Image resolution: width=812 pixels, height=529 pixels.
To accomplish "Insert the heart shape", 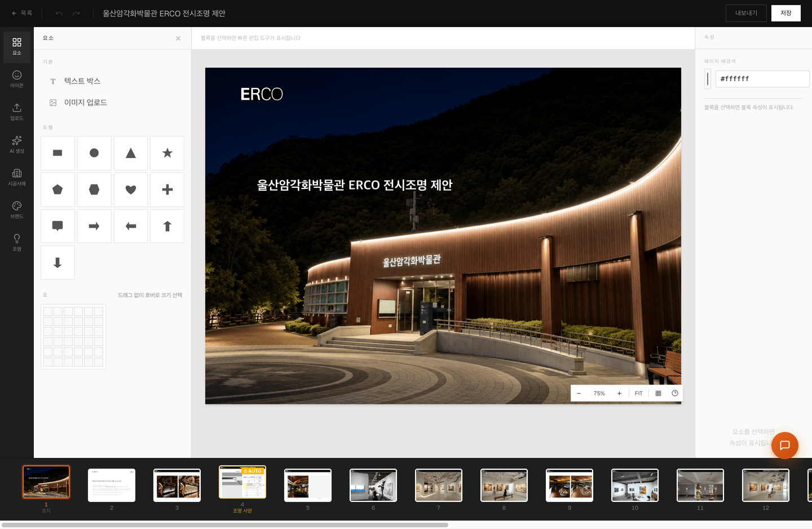I will (x=131, y=189).
